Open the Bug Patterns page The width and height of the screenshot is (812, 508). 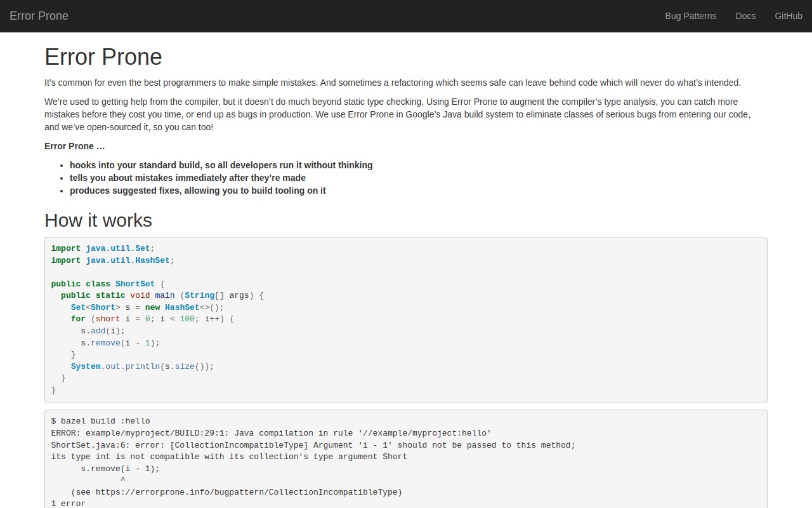[690, 16]
